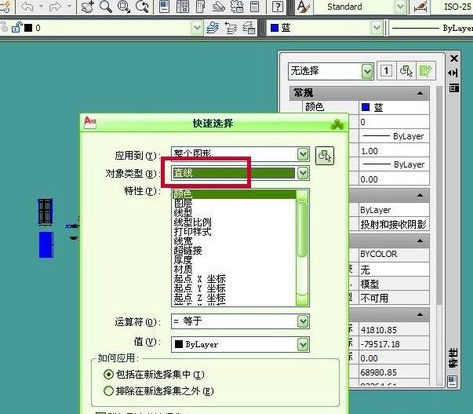Open the 值 ByLayer color dropdown

pyautogui.click(x=303, y=344)
